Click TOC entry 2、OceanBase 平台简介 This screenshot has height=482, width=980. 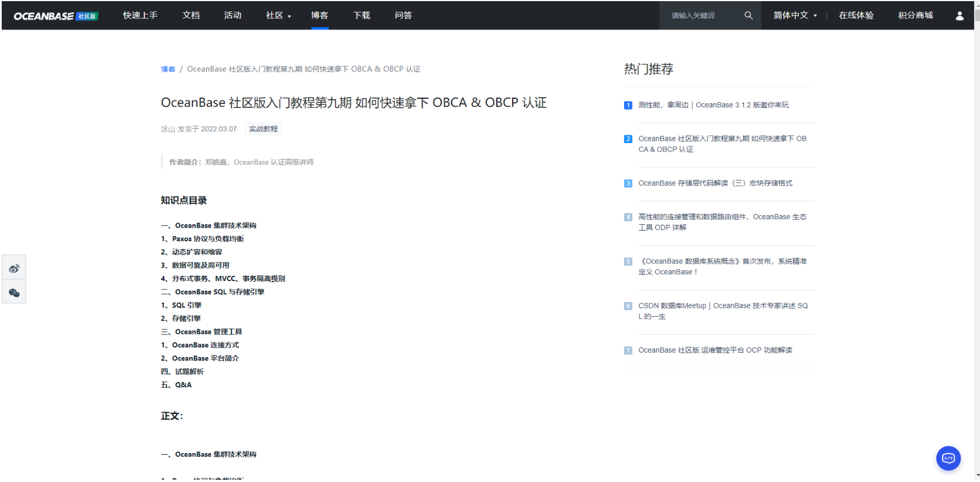(x=200, y=358)
